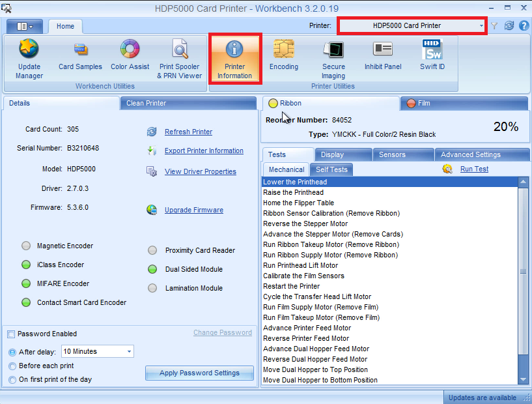Screen dimensions: 532x404
Task: Click the Refresh Printer link
Action: pyautogui.click(x=188, y=132)
